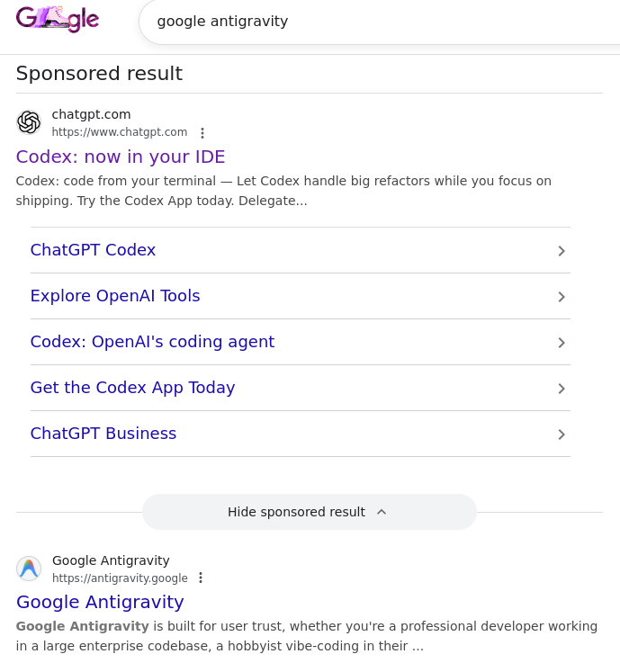
Task: Click chevron arrow on Explore OpenAI Tools row
Action: pos(562,297)
